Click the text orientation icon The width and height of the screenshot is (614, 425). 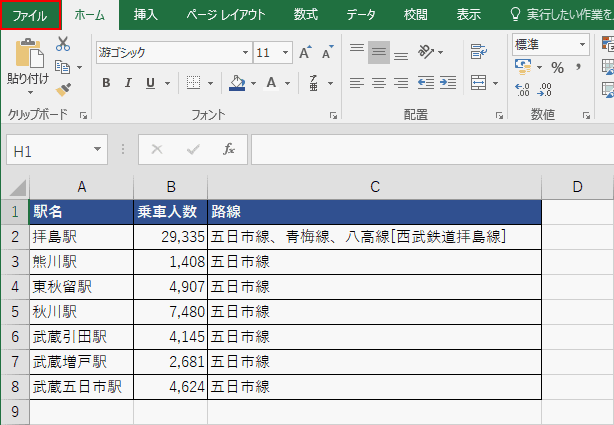pos(426,51)
